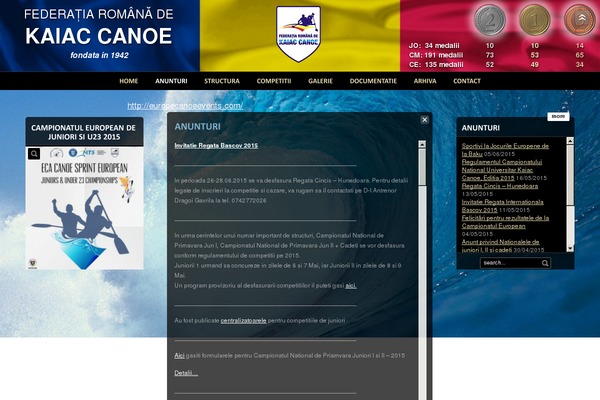Click search magnifier in Anunturi sidebar
The width and height of the screenshot is (600, 400).
click(x=545, y=263)
